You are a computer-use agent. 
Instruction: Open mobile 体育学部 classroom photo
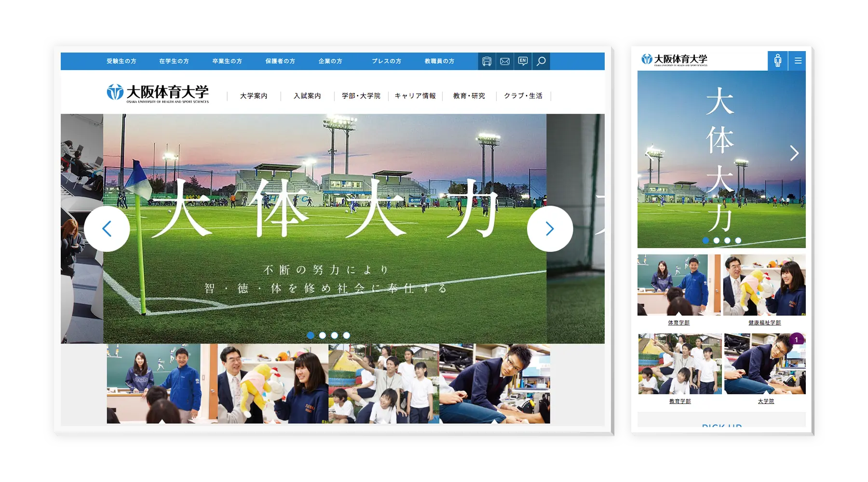click(679, 285)
